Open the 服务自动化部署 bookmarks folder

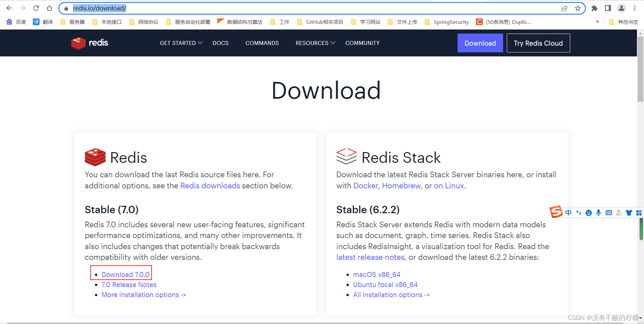[188, 22]
